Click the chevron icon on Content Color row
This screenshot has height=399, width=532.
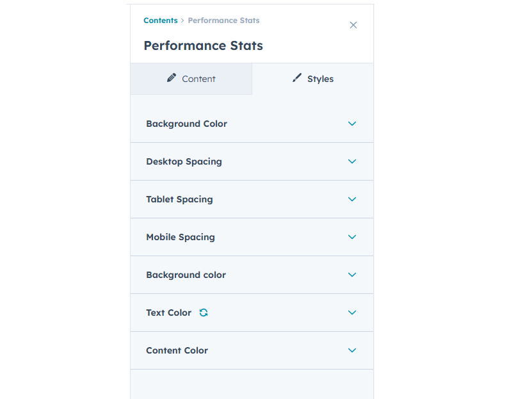pyautogui.click(x=351, y=350)
